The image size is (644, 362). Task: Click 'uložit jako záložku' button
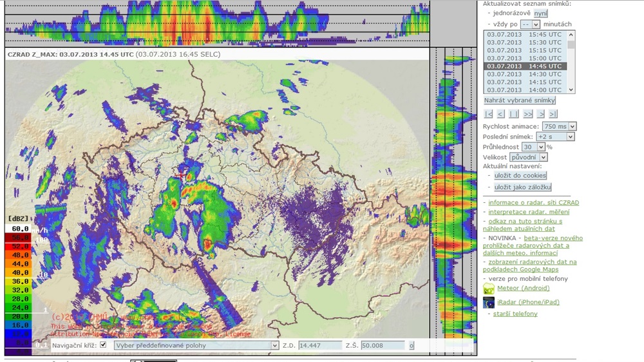pyautogui.click(x=522, y=187)
